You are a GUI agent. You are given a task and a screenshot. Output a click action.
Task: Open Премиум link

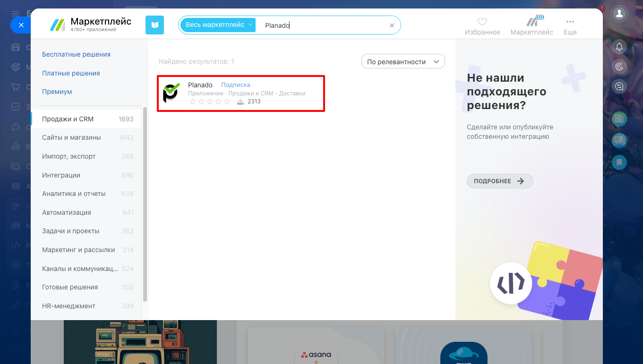[57, 92]
